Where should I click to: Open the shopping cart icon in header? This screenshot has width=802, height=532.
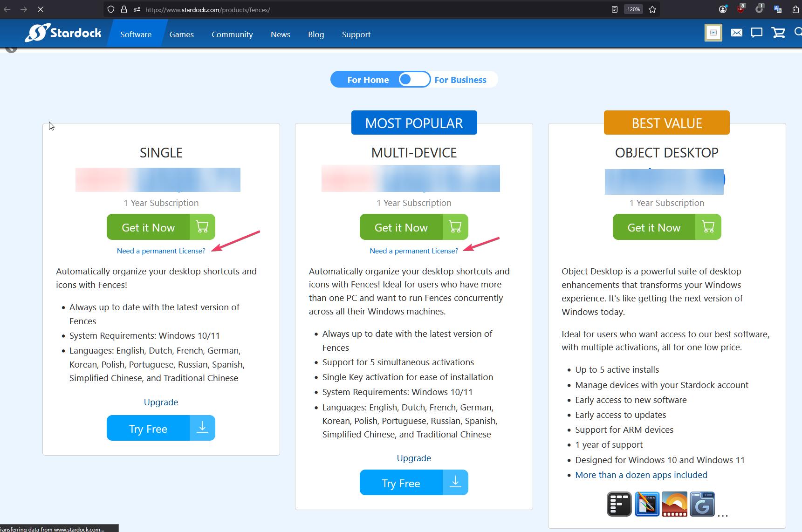(x=778, y=33)
